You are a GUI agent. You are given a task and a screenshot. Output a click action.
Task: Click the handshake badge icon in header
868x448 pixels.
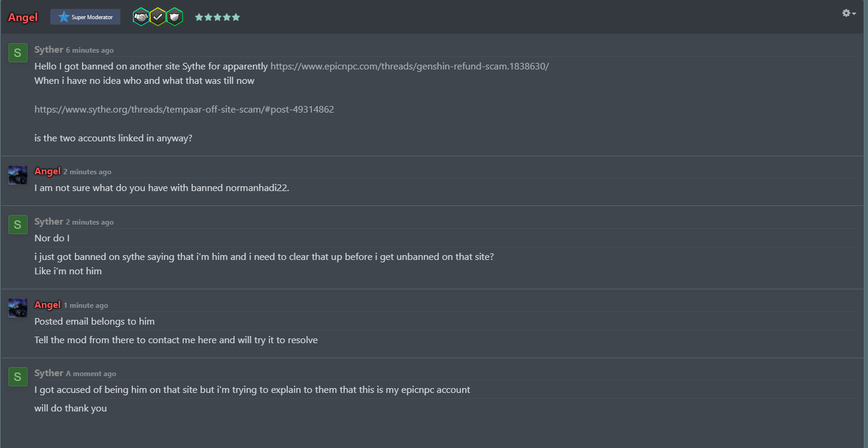[x=141, y=17]
